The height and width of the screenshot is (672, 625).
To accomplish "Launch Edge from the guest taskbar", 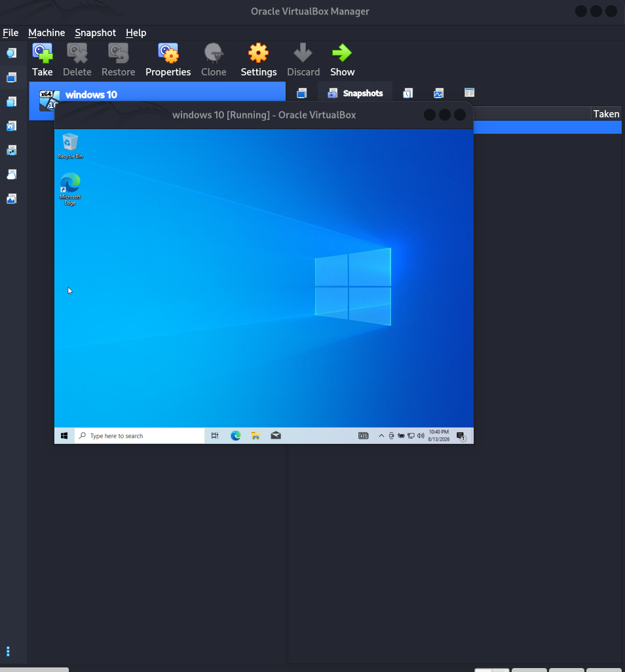I will pos(236,436).
